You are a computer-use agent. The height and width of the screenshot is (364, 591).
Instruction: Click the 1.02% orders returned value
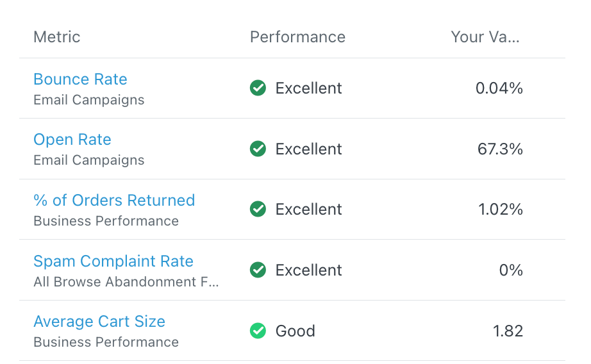pyautogui.click(x=499, y=210)
